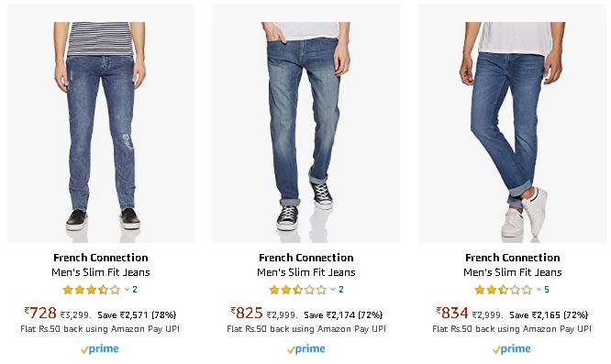The image size is (611, 364).
Task: Open Men's Slim Fit Jeans title above ₹825
Action: (306, 272)
